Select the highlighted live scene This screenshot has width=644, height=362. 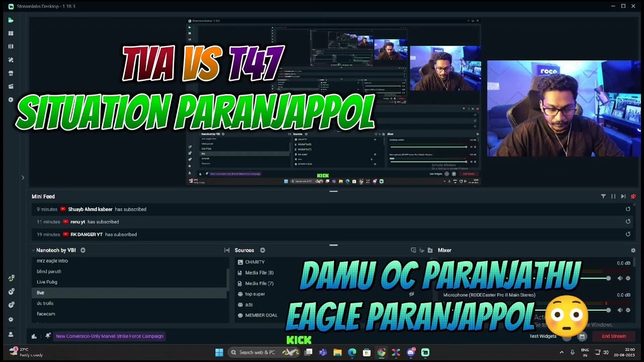pyautogui.click(x=129, y=293)
